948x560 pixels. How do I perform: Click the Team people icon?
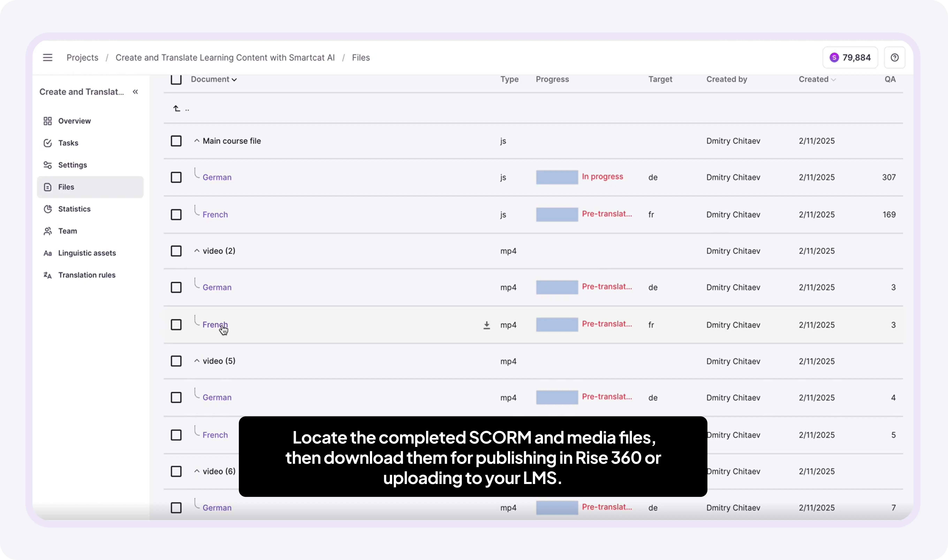click(x=48, y=231)
